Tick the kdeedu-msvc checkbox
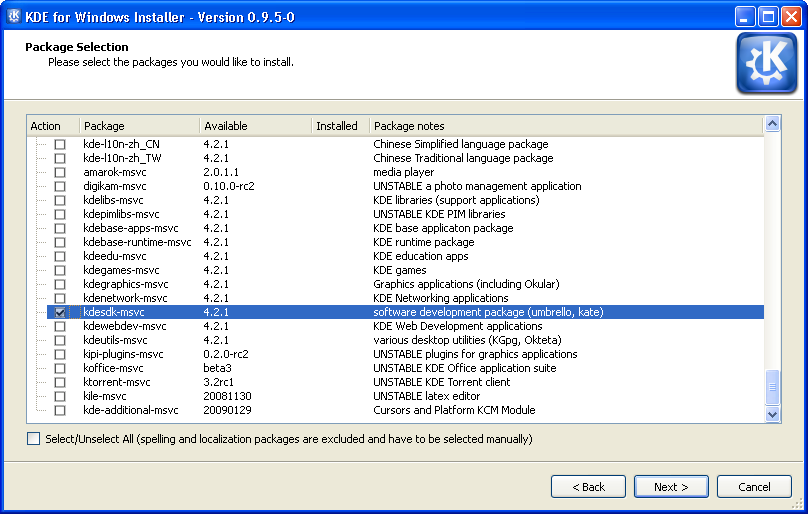This screenshot has width=808, height=514. pyautogui.click(x=60, y=256)
